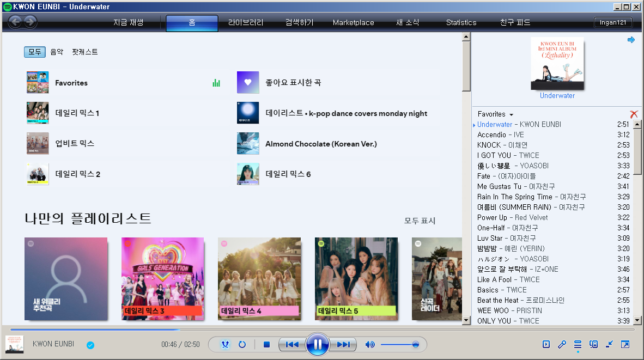This screenshot has width=644, height=360.
Task: Open the 데일리 믹스 4 playlist card
Action: pyautogui.click(x=259, y=279)
